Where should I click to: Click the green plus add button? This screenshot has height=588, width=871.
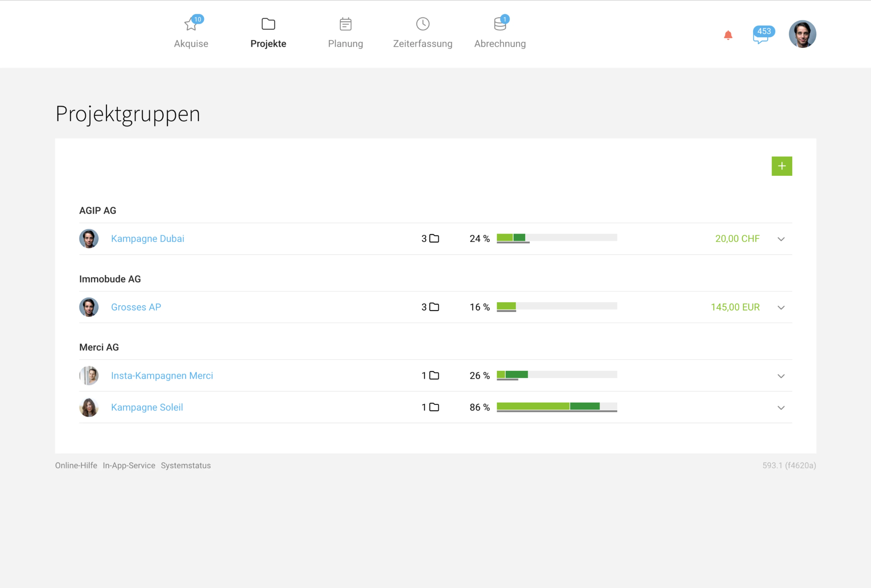781,166
